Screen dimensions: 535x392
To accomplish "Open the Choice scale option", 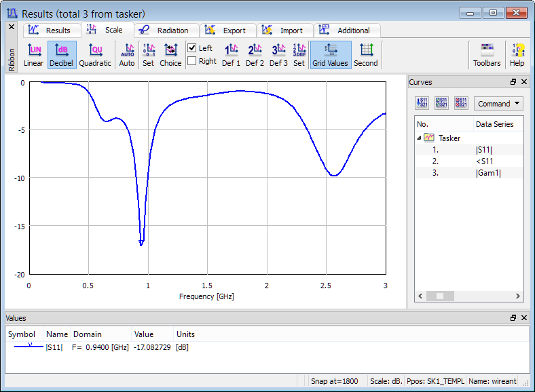I will [x=170, y=55].
